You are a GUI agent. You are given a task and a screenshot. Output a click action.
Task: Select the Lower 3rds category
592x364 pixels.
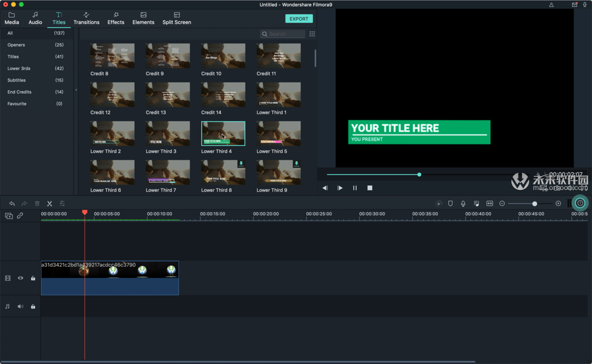coord(19,68)
